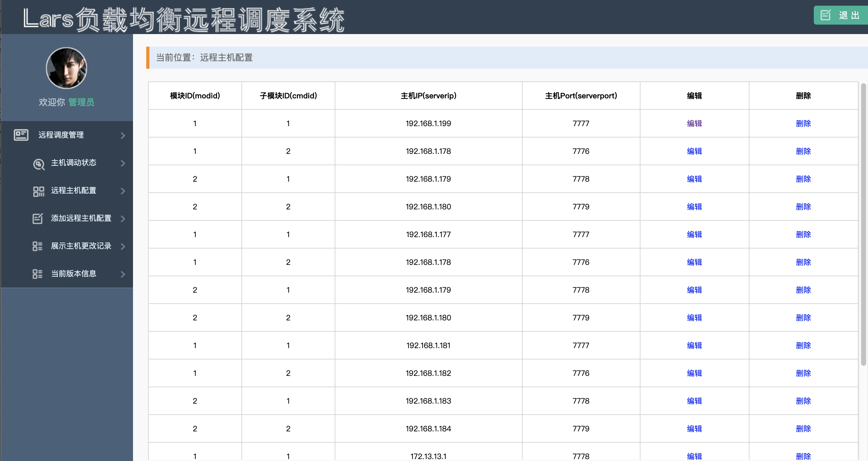Click the host change records list icon
This screenshot has height=461, width=868.
(x=38, y=246)
